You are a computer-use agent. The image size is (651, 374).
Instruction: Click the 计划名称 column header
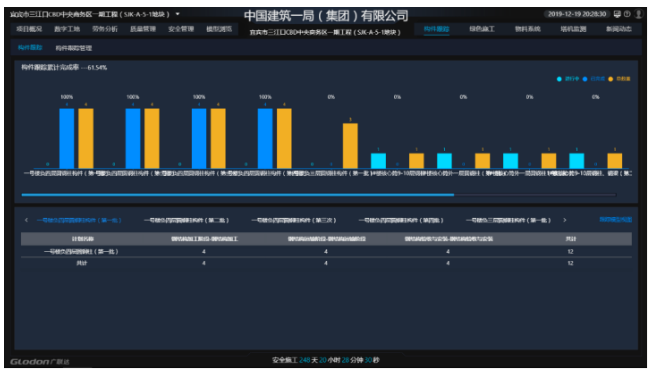(83, 239)
